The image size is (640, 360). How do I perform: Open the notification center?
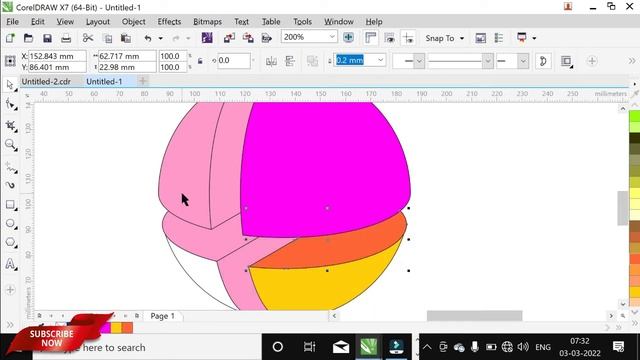click(619, 347)
